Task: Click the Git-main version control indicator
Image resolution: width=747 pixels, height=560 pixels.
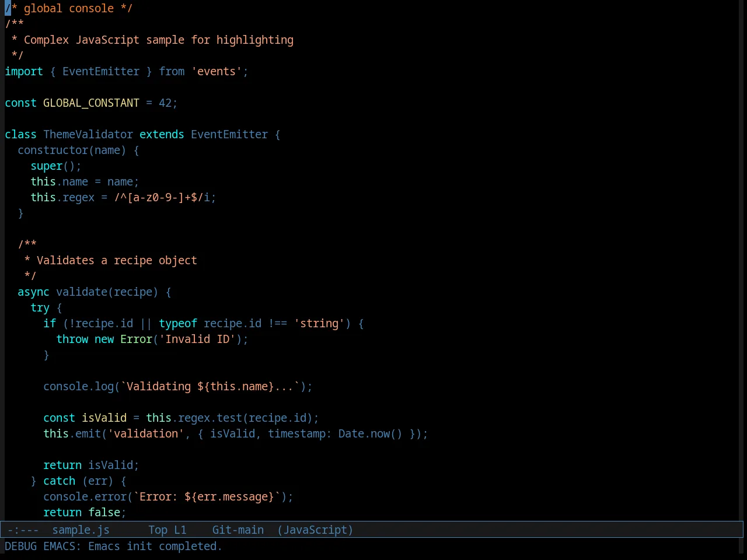Action: (238, 530)
